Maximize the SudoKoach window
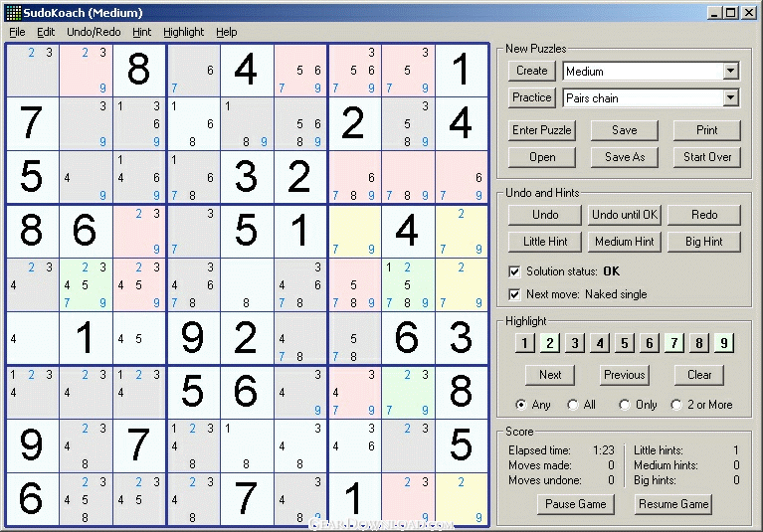 (730, 13)
